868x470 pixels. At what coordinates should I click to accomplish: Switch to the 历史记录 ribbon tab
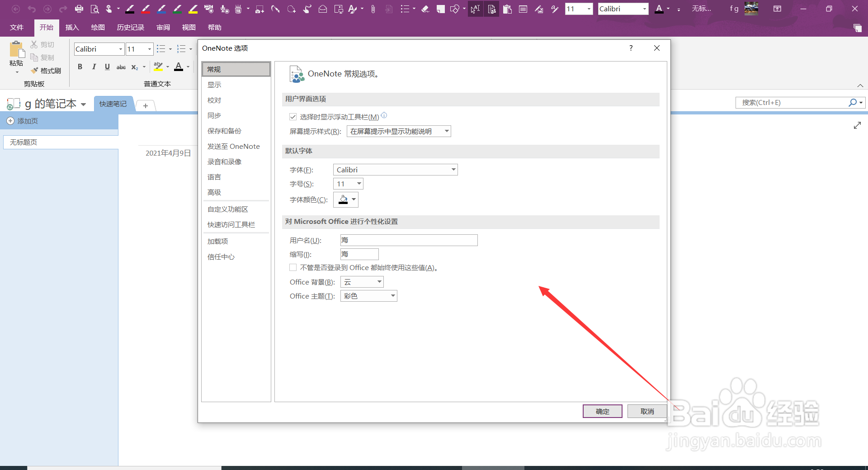pyautogui.click(x=130, y=27)
